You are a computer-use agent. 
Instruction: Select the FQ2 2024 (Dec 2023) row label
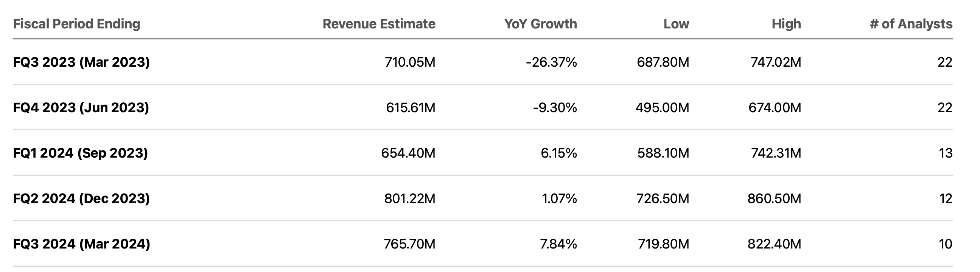[81, 198]
